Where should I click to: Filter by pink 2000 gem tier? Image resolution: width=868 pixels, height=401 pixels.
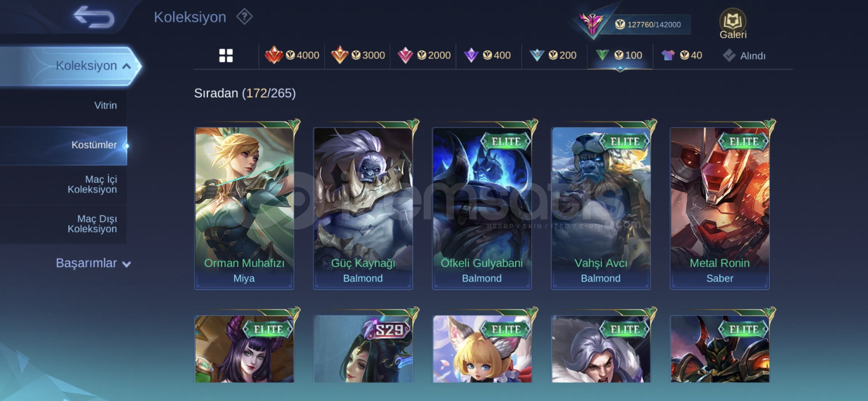coord(423,55)
